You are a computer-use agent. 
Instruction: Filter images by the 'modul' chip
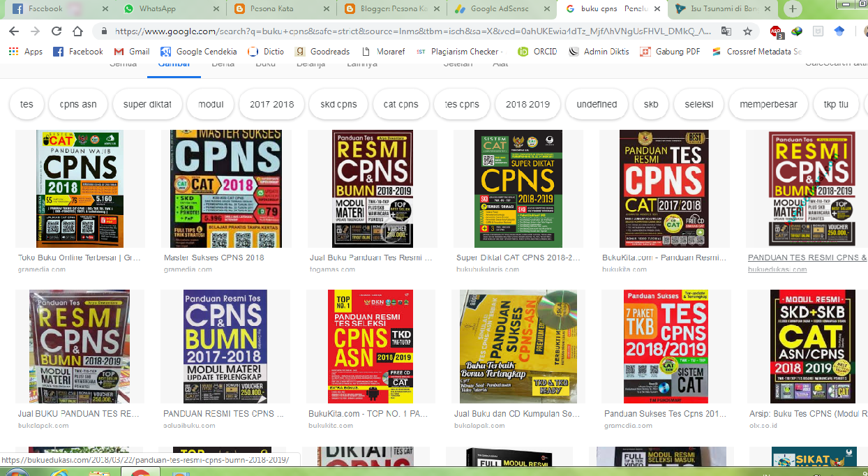[211, 105]
